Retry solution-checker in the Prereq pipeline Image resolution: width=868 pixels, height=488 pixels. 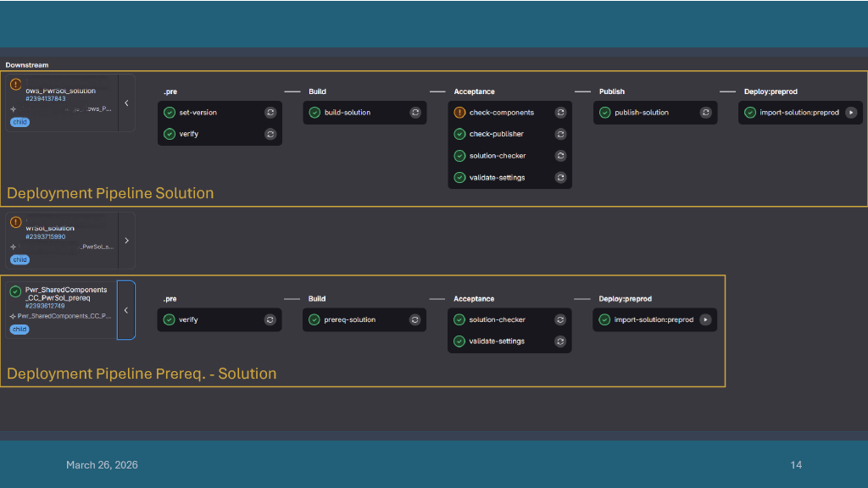[560, 319]
